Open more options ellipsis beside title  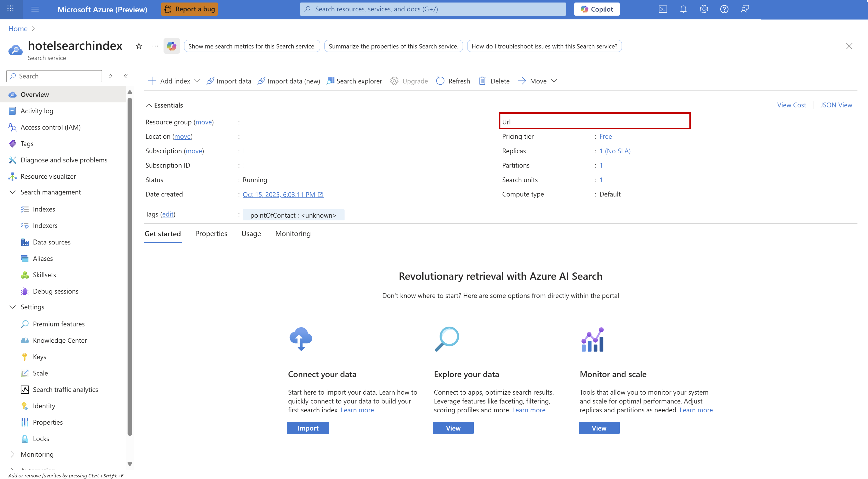[x=155, y=46]
